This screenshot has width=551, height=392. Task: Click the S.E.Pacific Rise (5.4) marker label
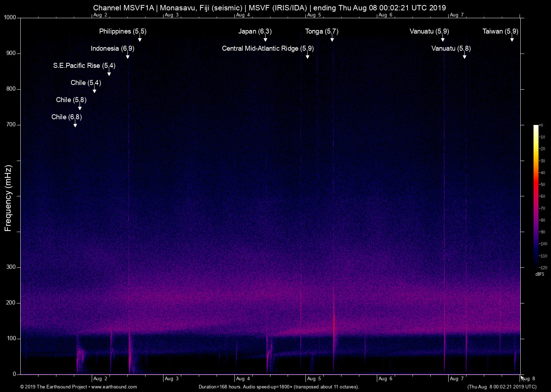point(84,66)
